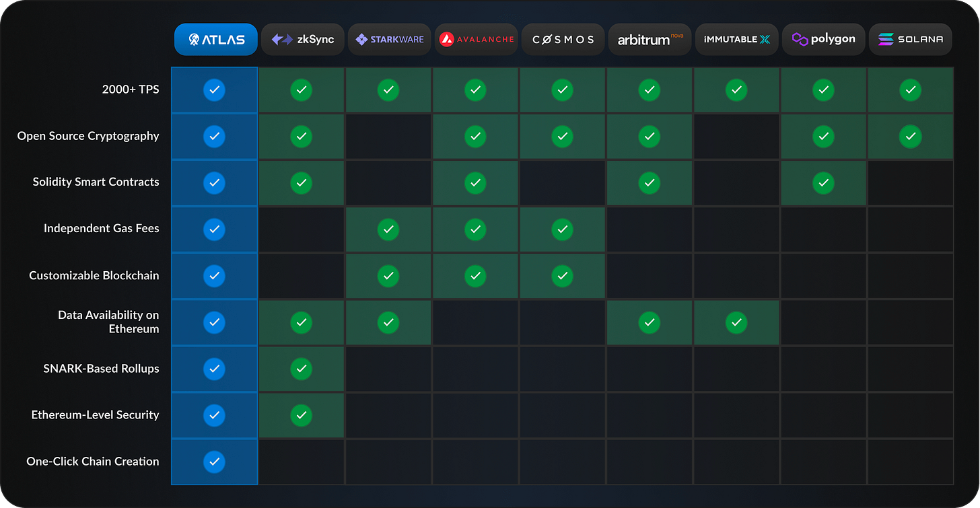Click the 'Solidity Smart Contracts' row label
The height and width of the screenshot is (508, 980).
tap(96, 182)
